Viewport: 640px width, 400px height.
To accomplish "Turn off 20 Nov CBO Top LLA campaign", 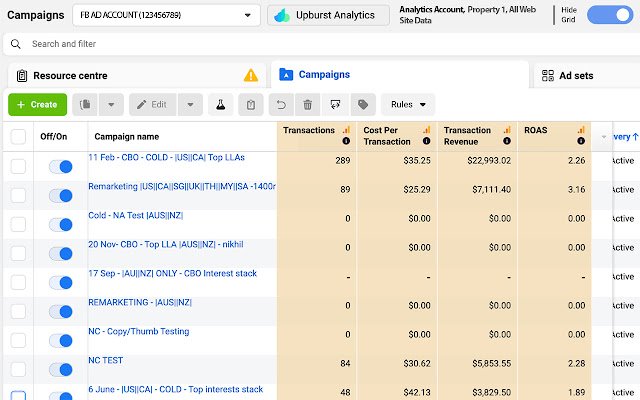I will pos(60,253).
